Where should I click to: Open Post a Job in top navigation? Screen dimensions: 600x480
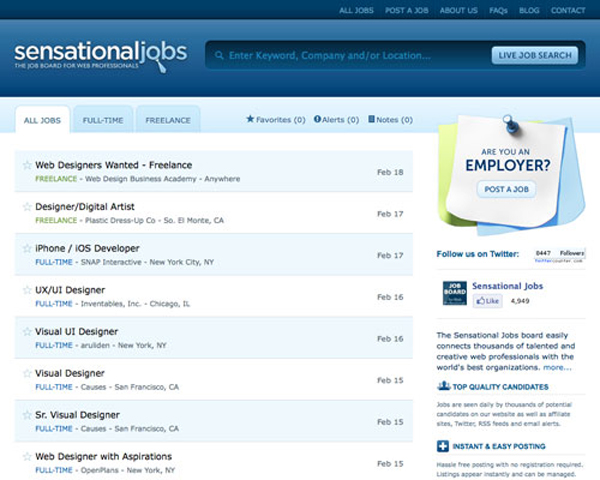[x=405, y=10]
